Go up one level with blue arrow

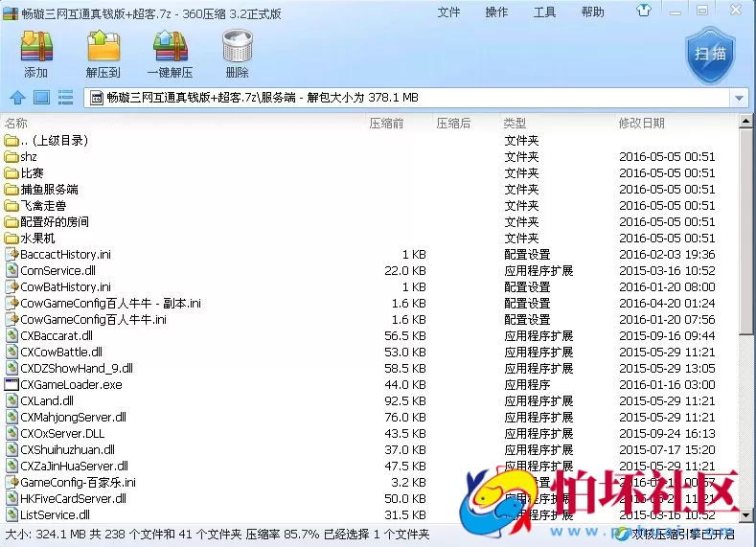(x=18, y=98)
